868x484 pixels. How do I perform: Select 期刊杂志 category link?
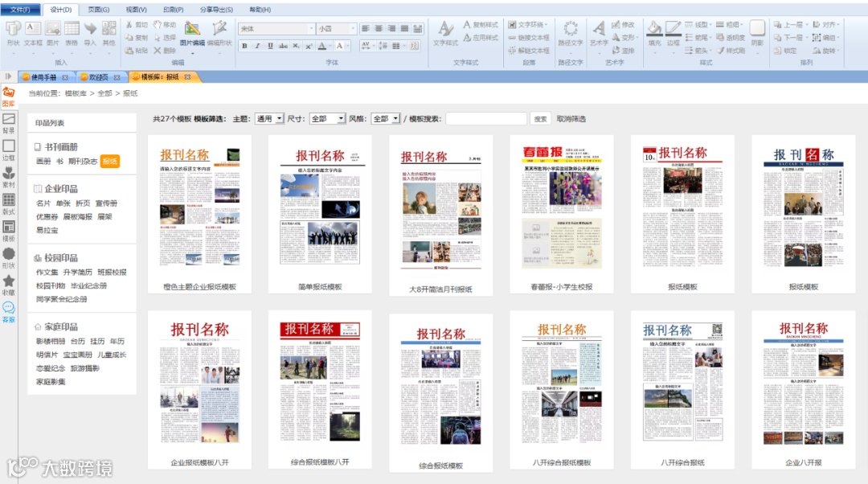coord(83,161)
